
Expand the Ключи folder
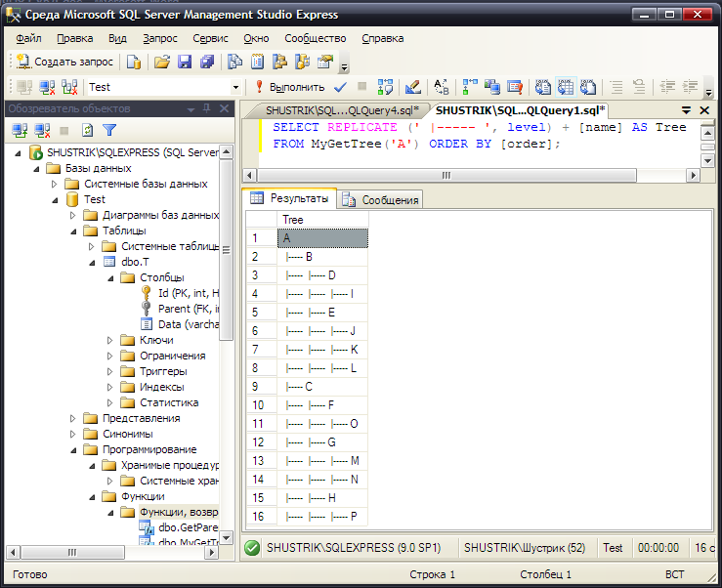coord(110,340)
